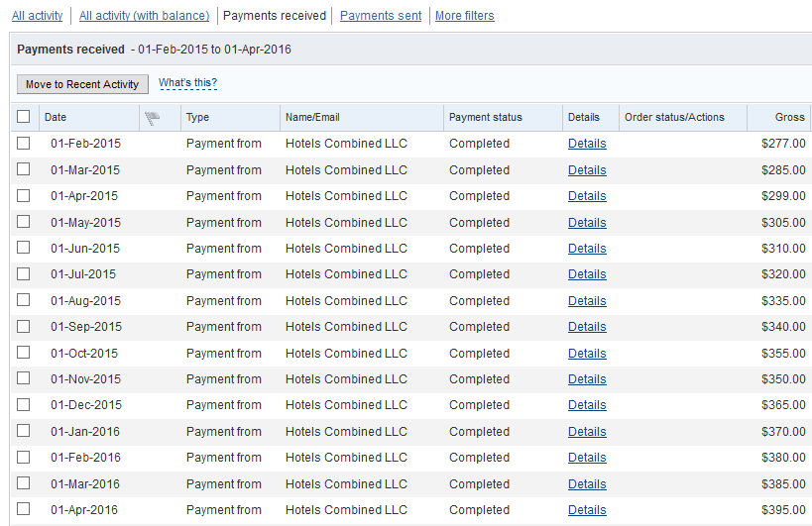View Details of 01-May-2015 payment

point(587,223)
